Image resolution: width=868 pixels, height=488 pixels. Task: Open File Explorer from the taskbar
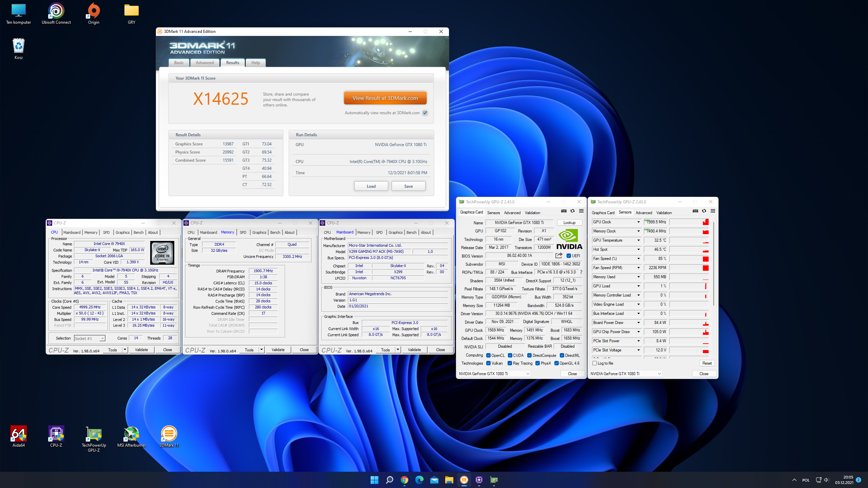click(x=449, y=480)
